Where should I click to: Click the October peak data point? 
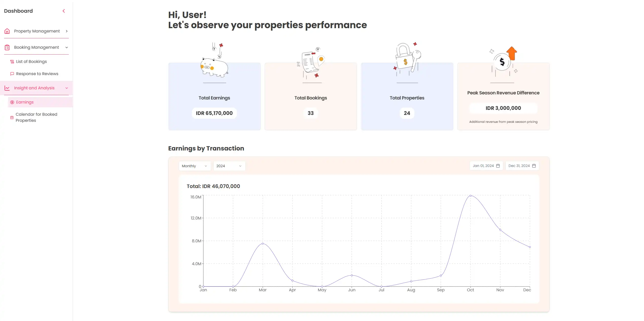[471, 196]
